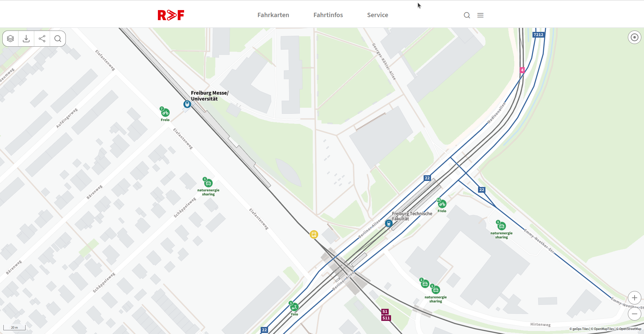The height and width of the screenshot is (334, 644).
Task: Click the map download icon
Action: pos(26,39)
